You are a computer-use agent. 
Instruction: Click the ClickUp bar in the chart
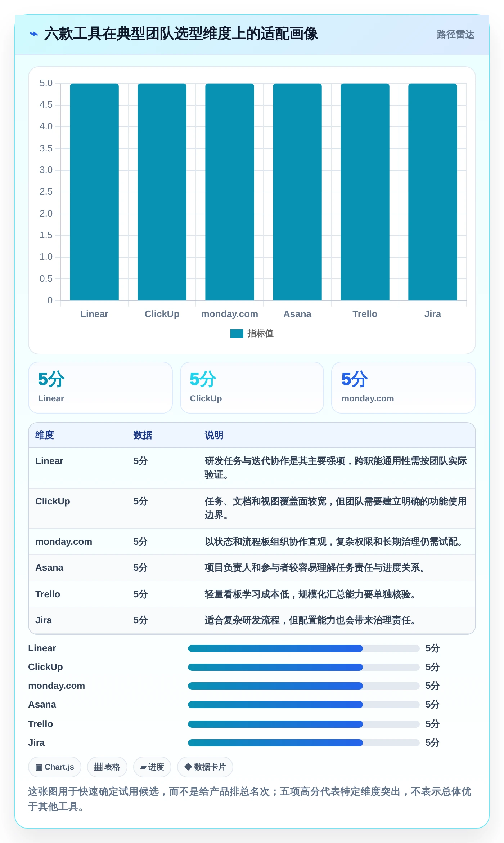(162, 192)
